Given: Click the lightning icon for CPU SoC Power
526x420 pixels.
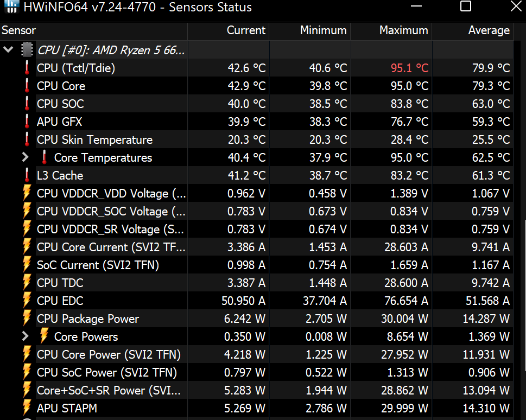Looking at the screenshot, I should click(27, 372).
